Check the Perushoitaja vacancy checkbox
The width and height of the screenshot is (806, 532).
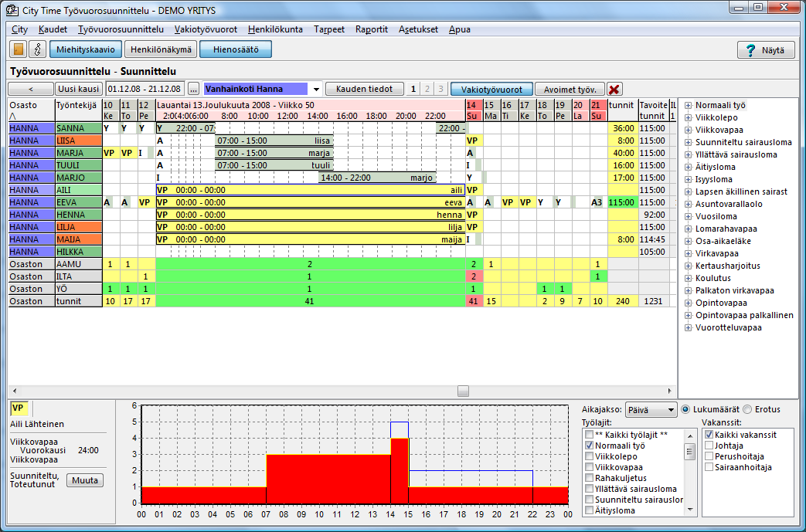coord(709,456)
